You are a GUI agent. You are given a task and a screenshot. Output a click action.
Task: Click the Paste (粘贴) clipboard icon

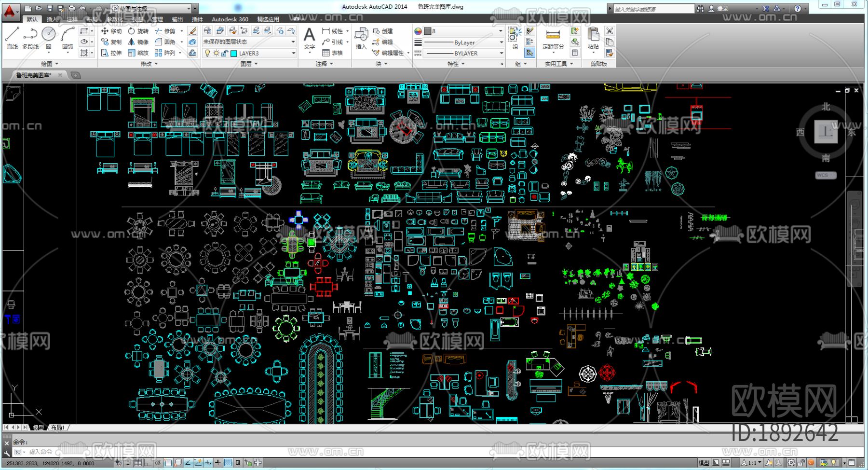[593, 38]
